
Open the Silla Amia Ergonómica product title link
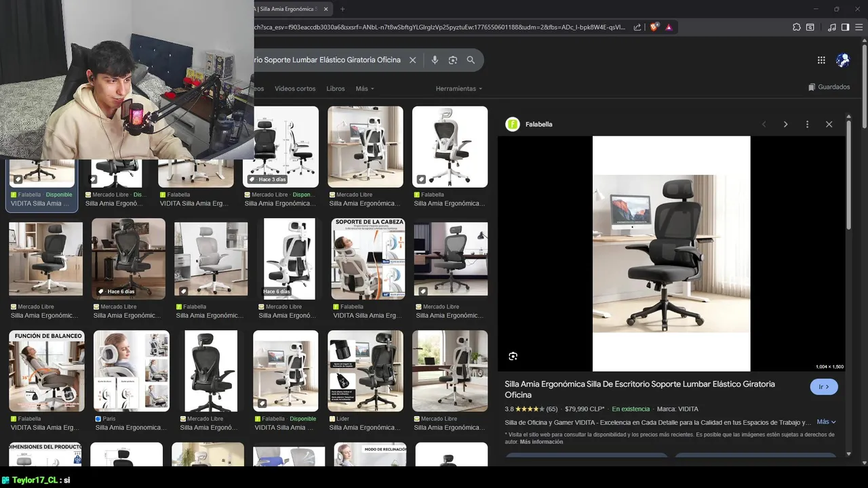coord(639,389)
